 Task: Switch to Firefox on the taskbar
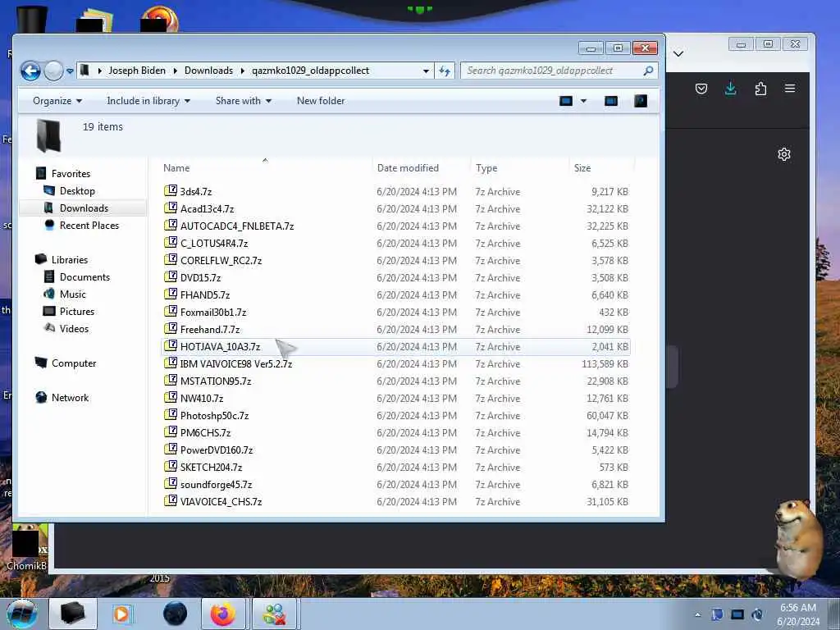[223, 614]
